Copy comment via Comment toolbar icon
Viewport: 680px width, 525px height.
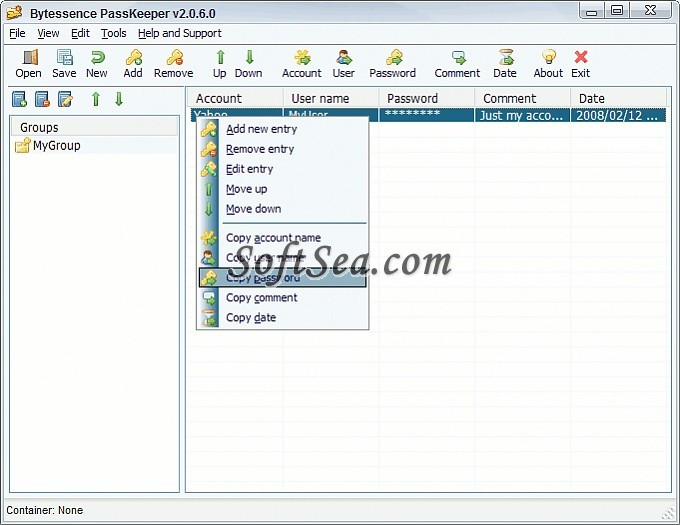pyautogui.click(x=458, y=64)
